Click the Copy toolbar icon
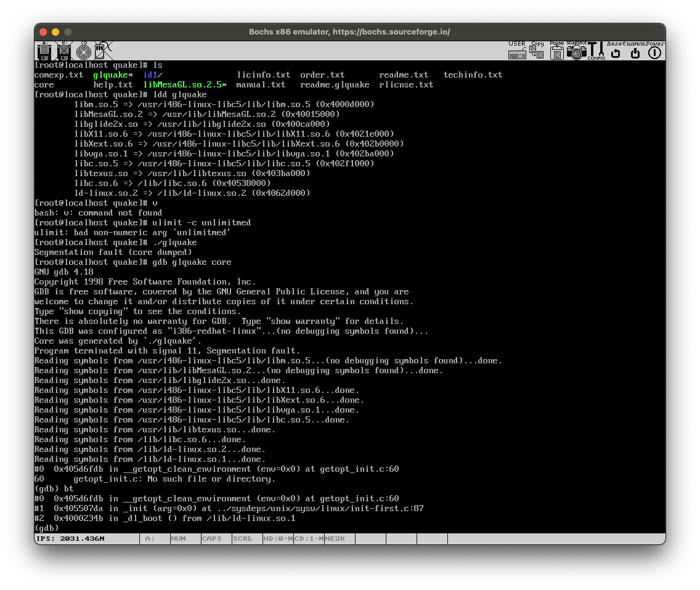The width and height of the screenshot is (700, 590). pyautogui.click(x=537, y=50)
